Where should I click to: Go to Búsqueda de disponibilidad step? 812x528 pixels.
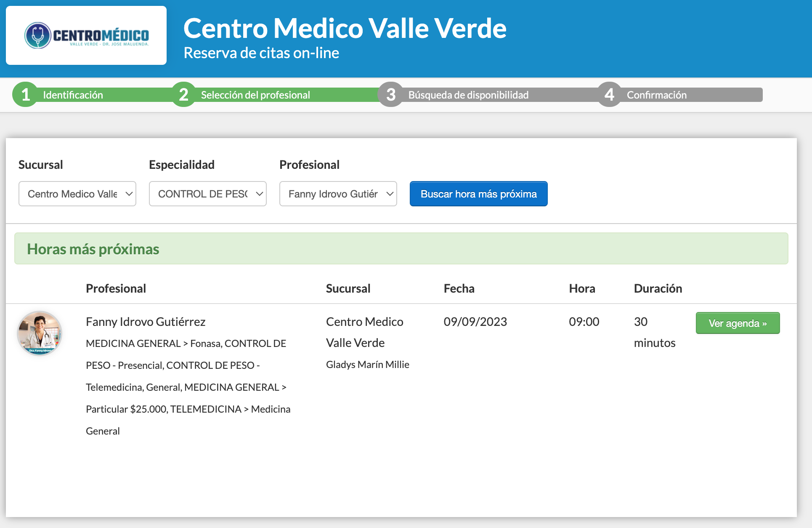coord(468,95)
